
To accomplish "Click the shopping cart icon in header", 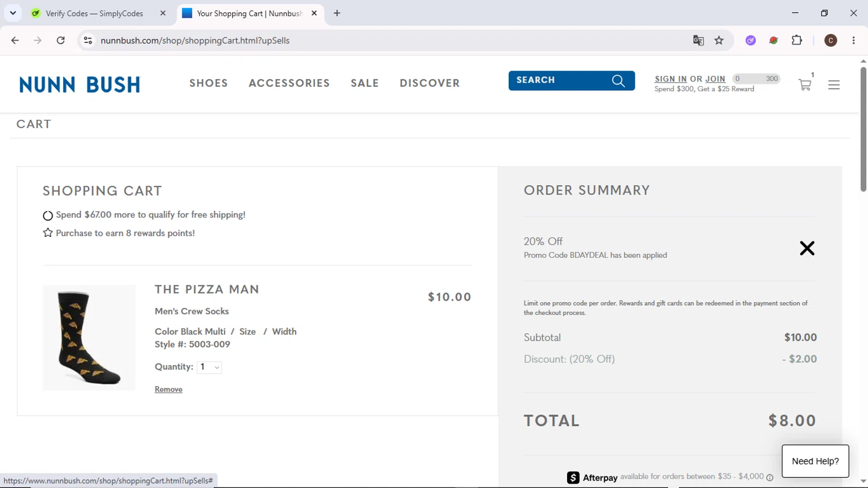I will [804, 85].
